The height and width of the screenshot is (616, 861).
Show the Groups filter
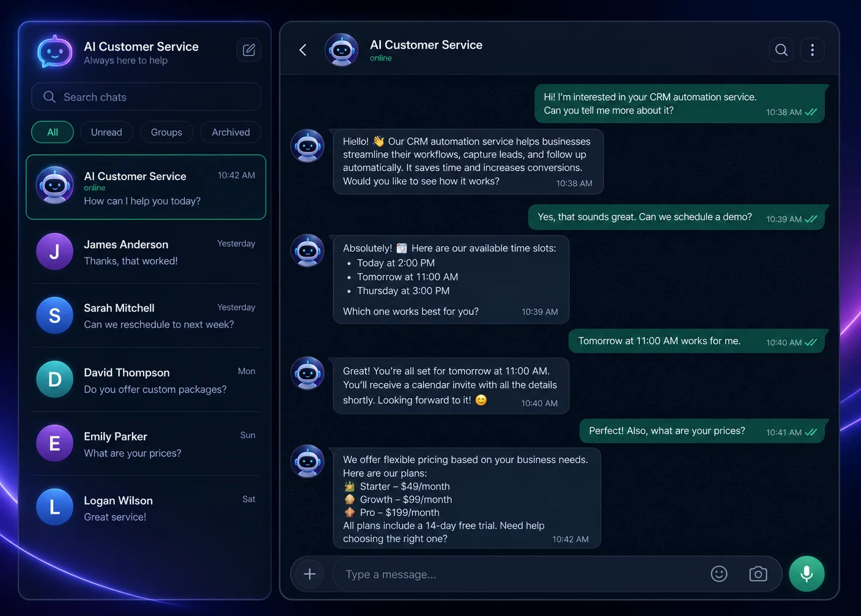point(166,132)
